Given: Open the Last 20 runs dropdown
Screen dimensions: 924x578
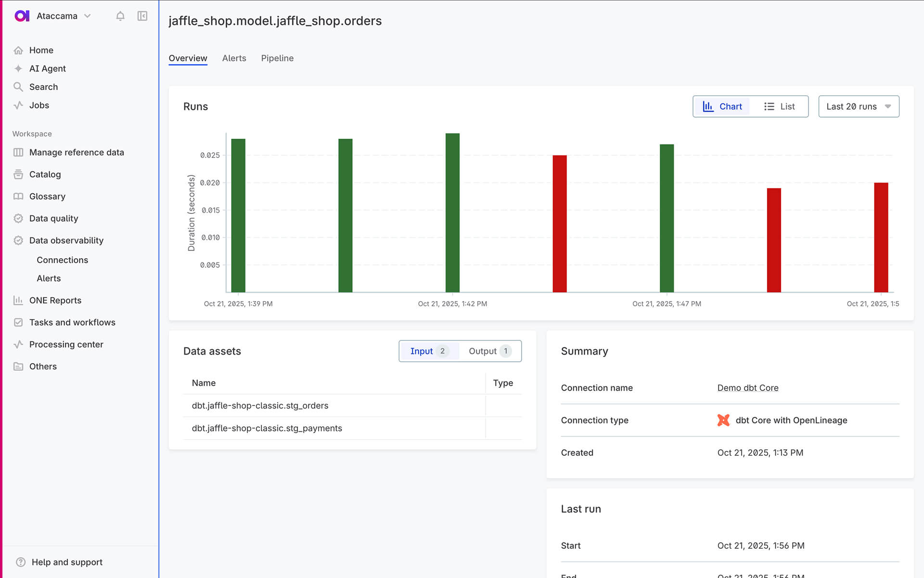Looking at the screenshot, I should 859,106.
